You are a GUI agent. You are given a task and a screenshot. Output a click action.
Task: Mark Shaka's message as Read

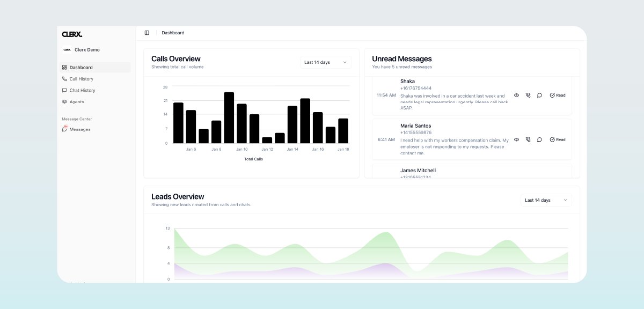pyautogui.click(x=558, y=95)
